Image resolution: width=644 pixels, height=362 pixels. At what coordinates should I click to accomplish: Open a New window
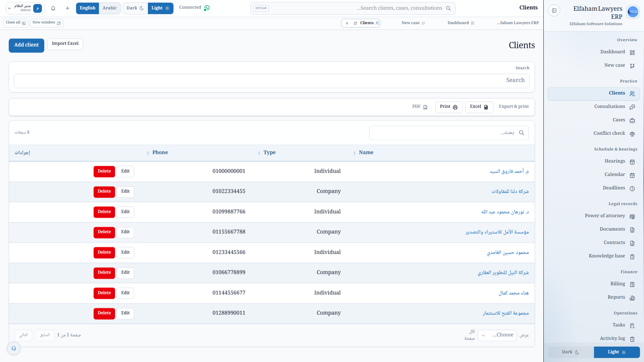[47, 23]
